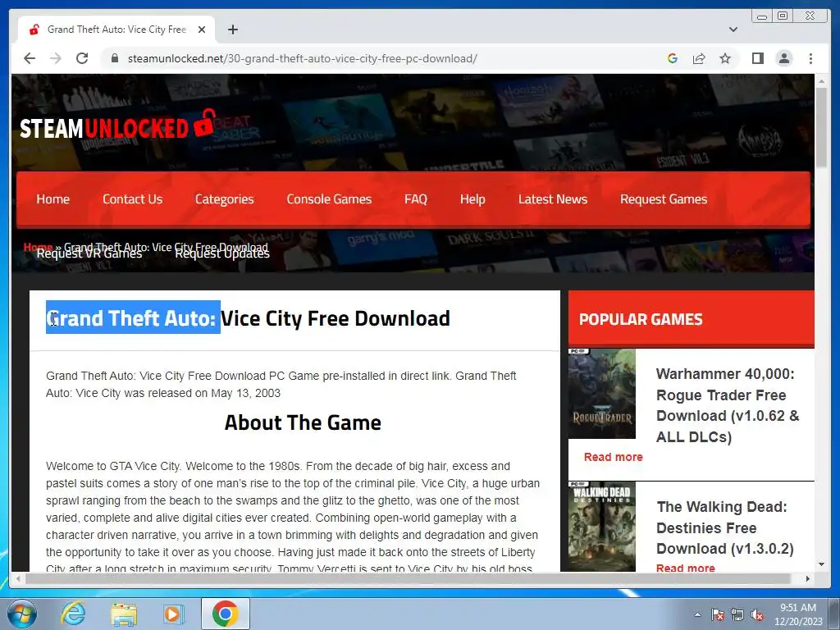
Task: Click the Chrome taskbar icon
Action: pos(225,614)
